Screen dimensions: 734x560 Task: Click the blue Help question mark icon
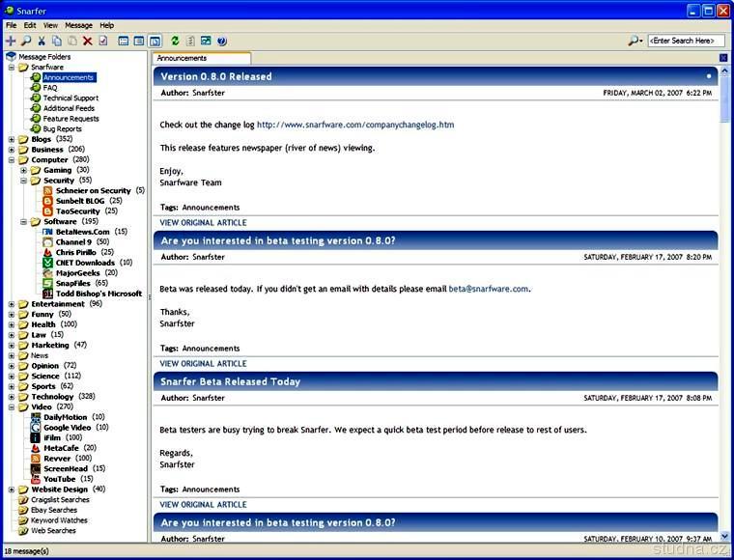221,41
